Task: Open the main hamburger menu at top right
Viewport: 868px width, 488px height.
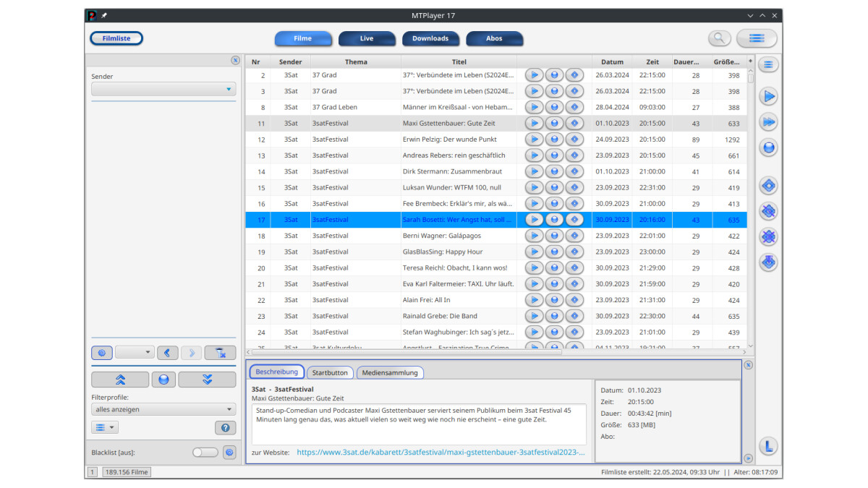Action: [x=756, y=38]
